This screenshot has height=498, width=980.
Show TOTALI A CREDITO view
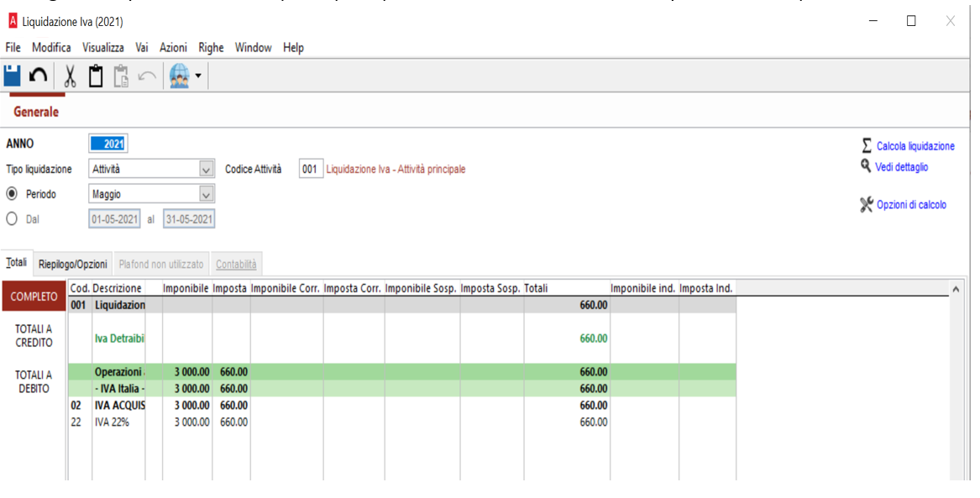(x=34, y=336)
